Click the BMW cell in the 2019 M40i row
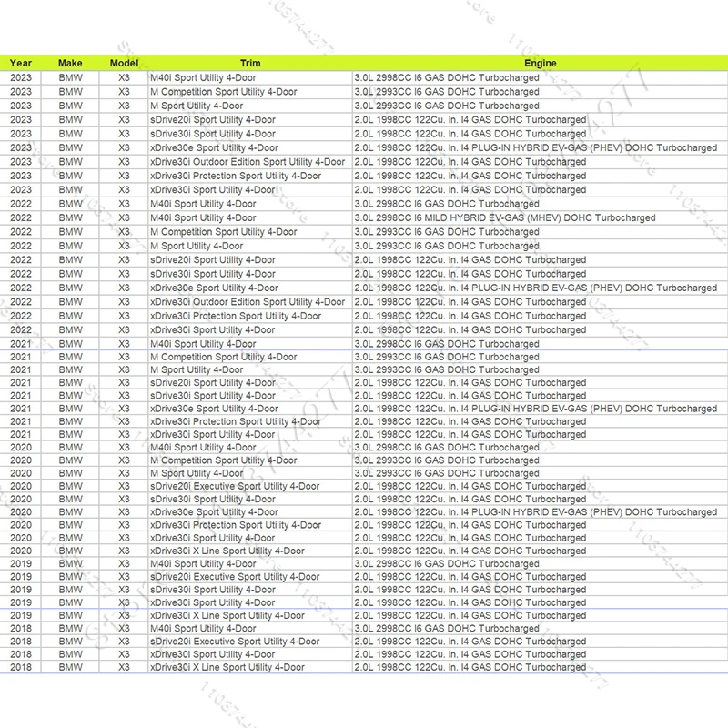The image size is (728, 728). (70, 564)
